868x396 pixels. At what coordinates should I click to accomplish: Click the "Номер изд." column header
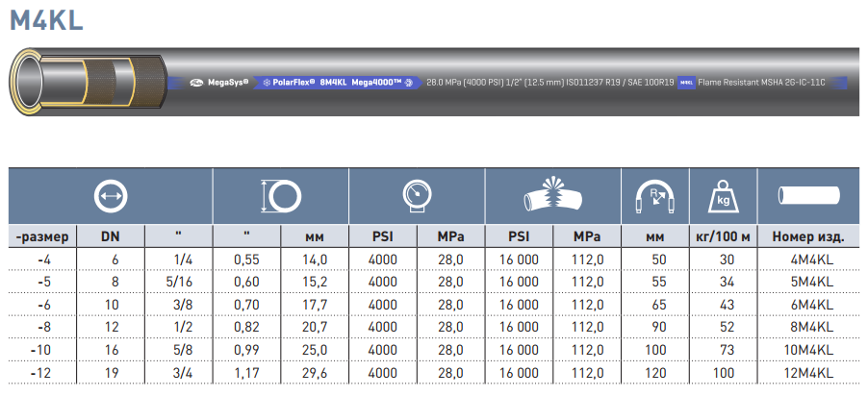[x=808, y=236]
